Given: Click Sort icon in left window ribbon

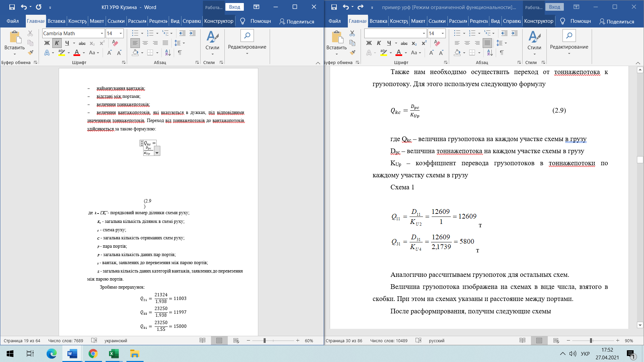Looking at the screenshot, I should coord(168,53).
